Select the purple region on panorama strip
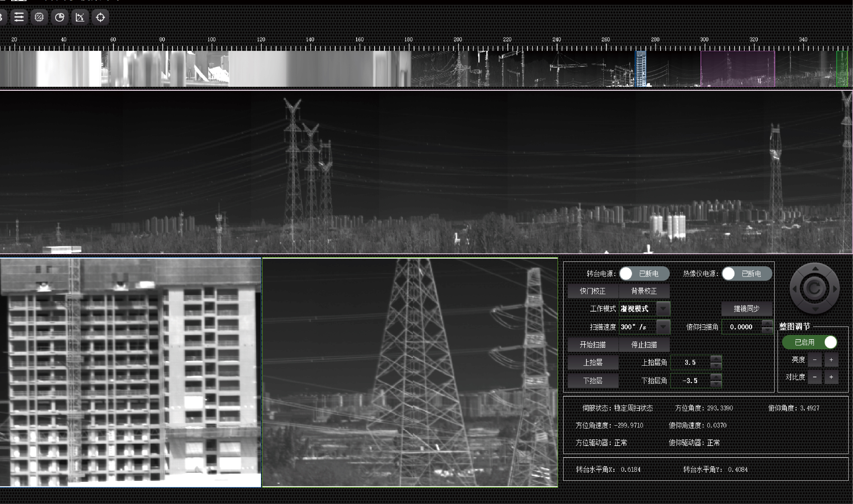The height and width of the screenshot is (504, 853). coord(738,69)
